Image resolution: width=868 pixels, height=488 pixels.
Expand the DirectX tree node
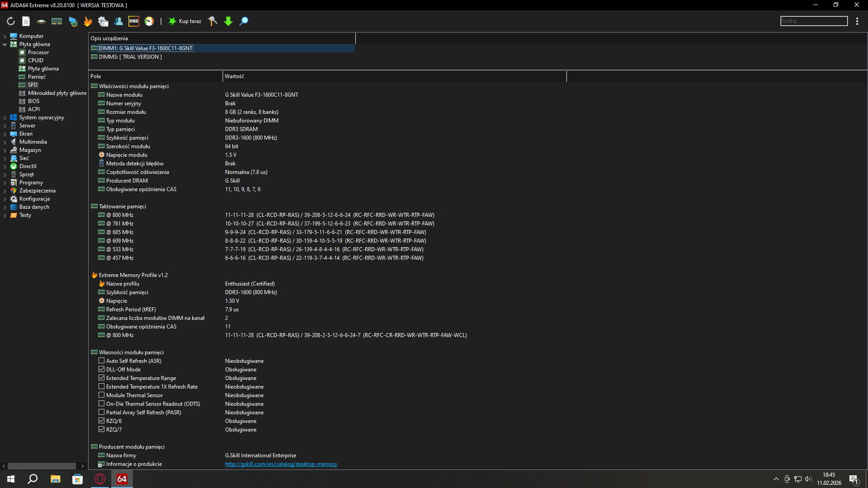click(x=5, y=166)
